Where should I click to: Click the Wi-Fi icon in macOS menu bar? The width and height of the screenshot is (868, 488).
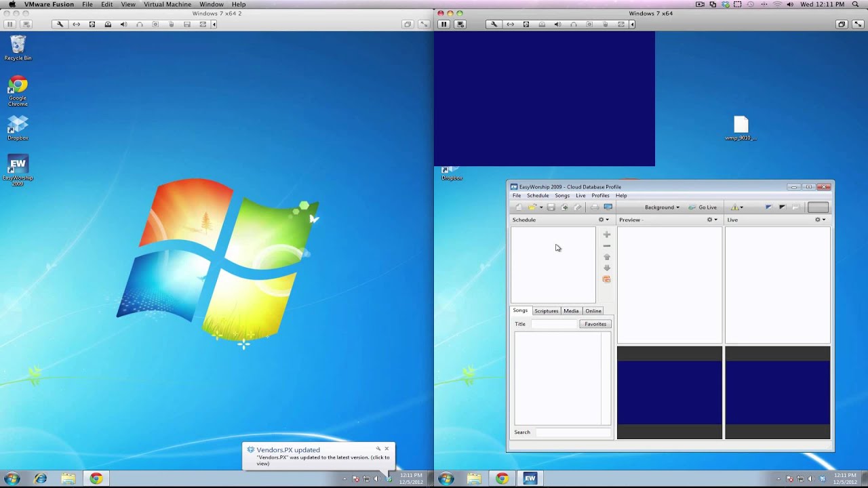pyautogui.click(x=778, y=5)
